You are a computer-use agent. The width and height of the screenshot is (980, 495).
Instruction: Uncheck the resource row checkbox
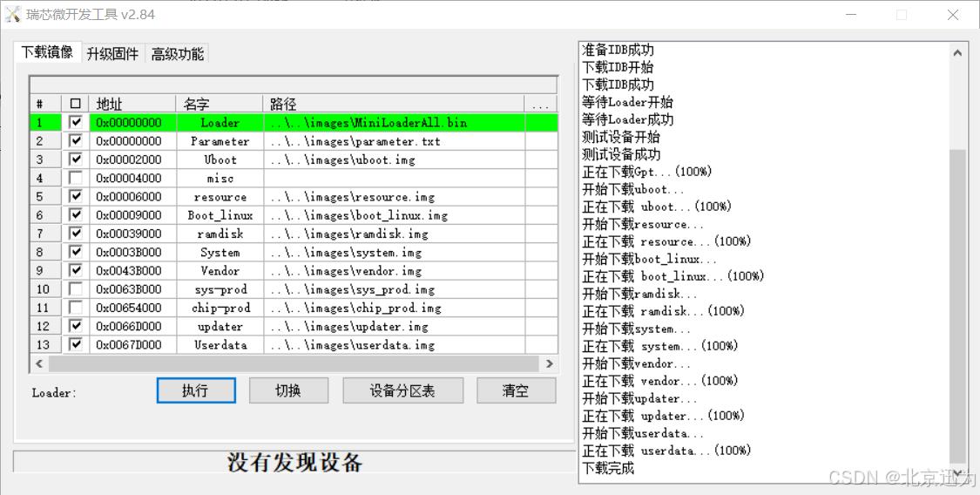[76, 196]
